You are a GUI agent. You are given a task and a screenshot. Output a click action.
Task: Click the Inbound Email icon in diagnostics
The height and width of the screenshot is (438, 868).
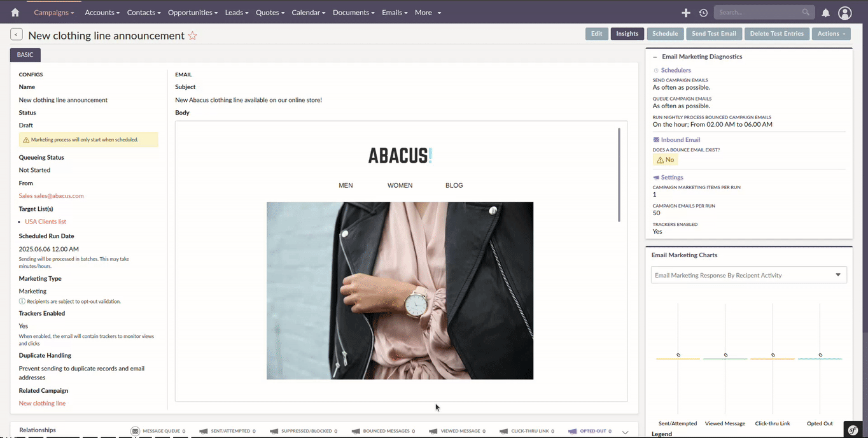[x=656, y=139]
